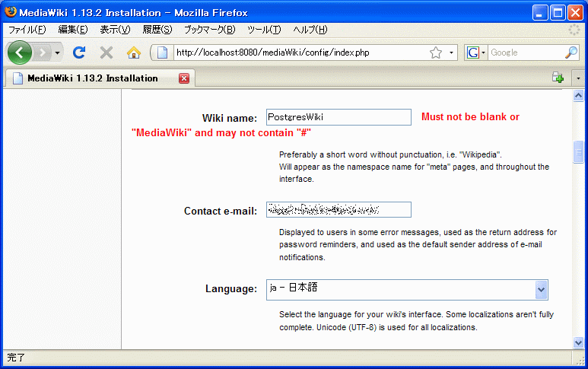Click the red "Must not be blank or" warning
588x369 pixels.
tap(470, 117)
